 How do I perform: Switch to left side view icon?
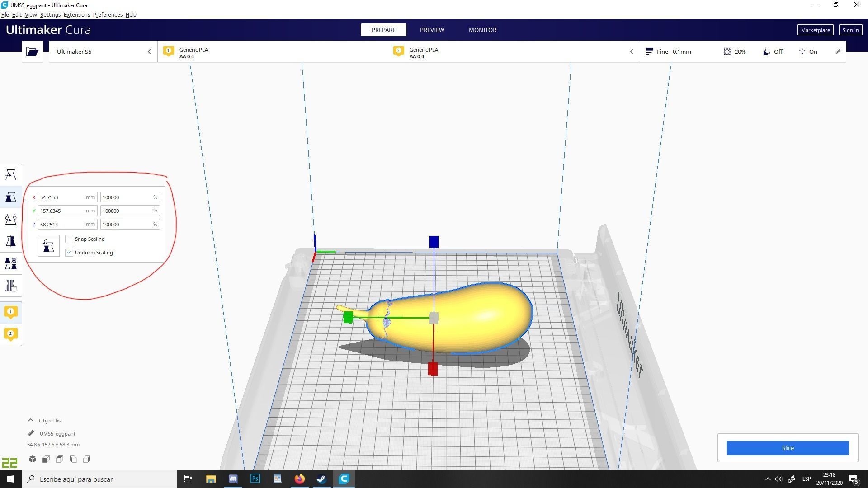(x=73, y=459)
